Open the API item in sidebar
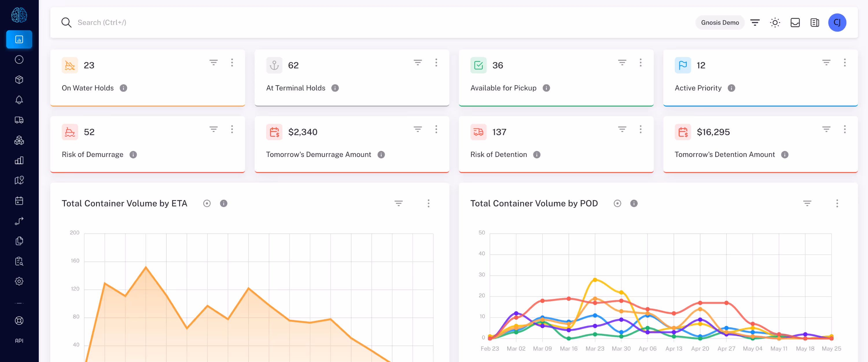This screenshot has width=868, height=362. click(19, 341)
